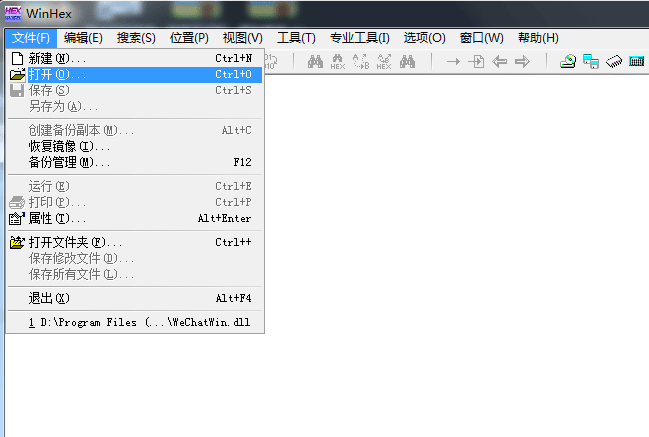The height and width of the screenshot is (437, 649).
Task: Click the Clone Disk toolbar icon
Action: 591,62
